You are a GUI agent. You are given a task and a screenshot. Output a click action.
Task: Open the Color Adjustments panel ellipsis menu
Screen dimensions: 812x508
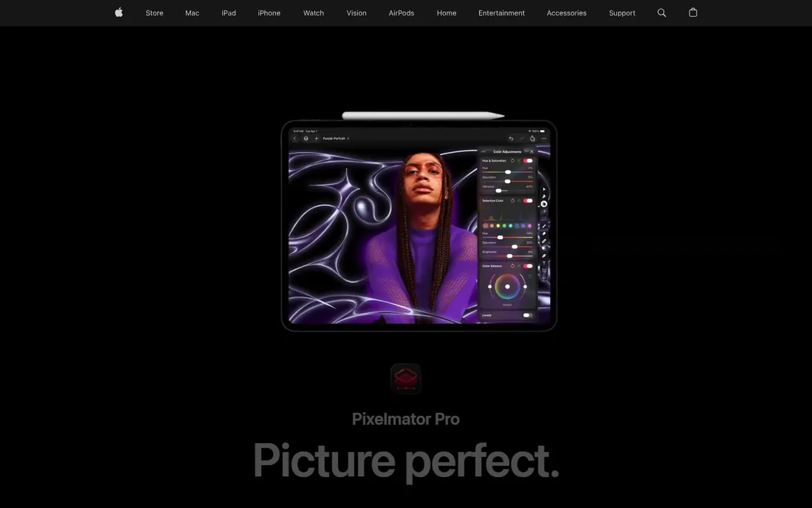coord(484,151)
